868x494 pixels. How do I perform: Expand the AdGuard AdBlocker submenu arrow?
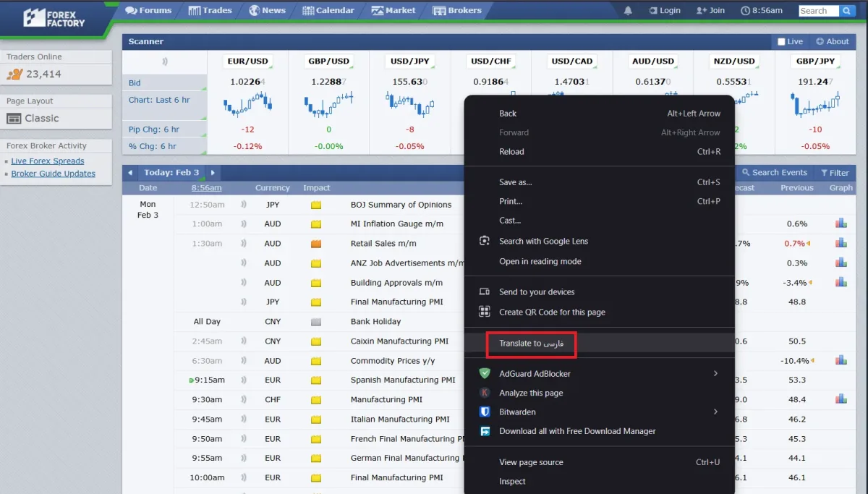tap(716, 374)
